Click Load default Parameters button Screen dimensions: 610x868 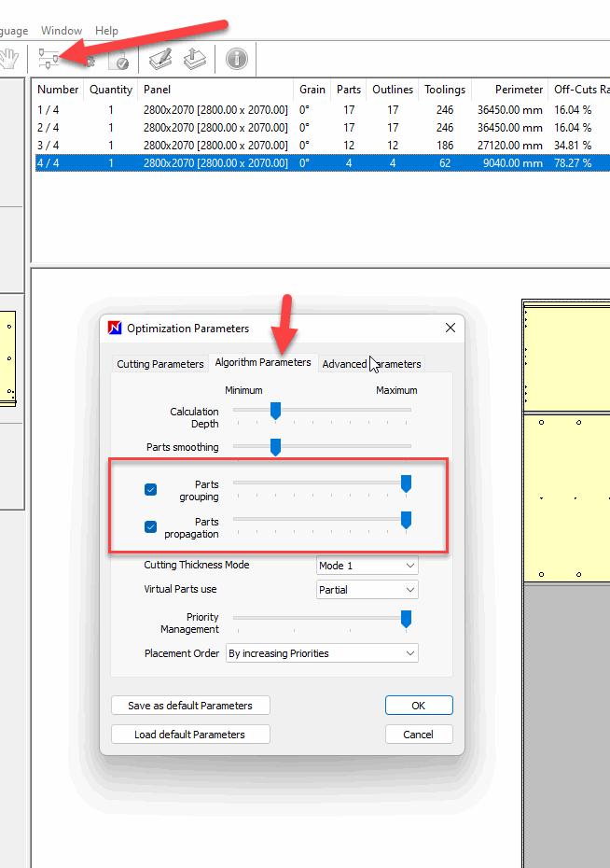tap(190, 734)
